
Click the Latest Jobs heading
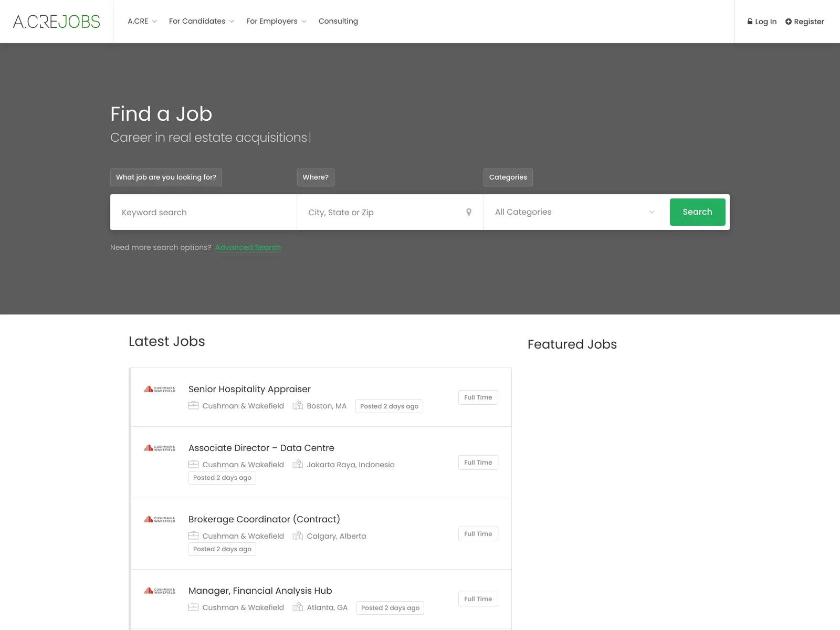pos(167,341)
